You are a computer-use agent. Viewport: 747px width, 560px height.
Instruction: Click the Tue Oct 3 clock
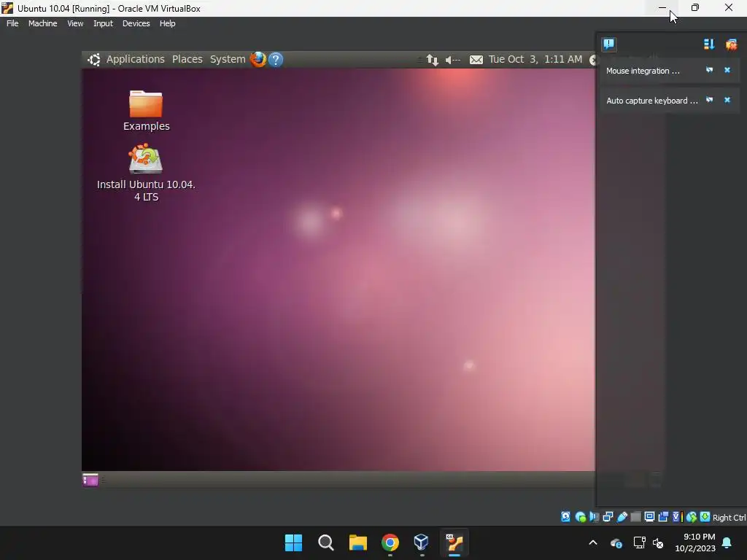(x=535, y=59)
